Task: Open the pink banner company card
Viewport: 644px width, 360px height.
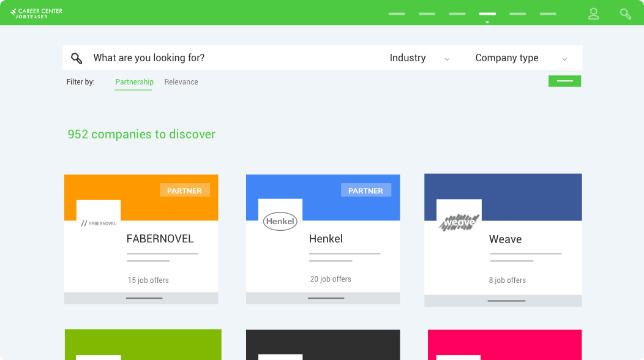Action: pyautogui.click(x=505, y=344)
